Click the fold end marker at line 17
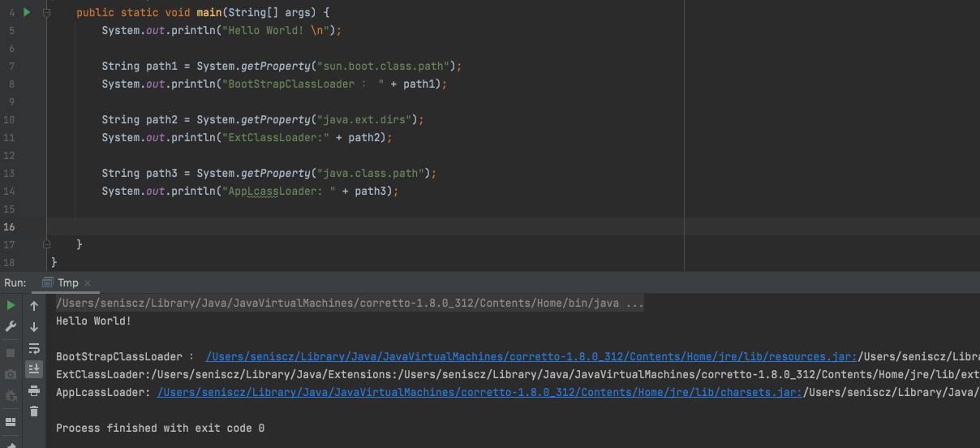This screenshot has height=448, width=980. [x=46, y=243]
